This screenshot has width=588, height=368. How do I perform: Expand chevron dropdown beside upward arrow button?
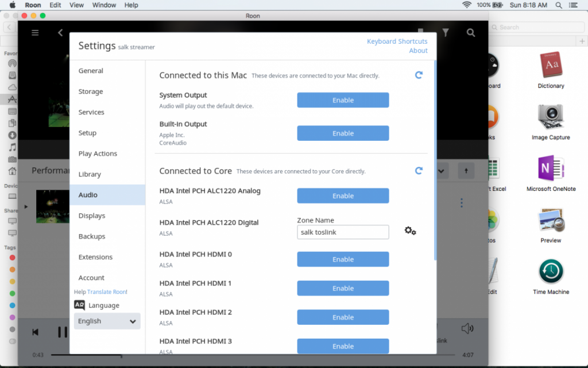tap(442, 171)
